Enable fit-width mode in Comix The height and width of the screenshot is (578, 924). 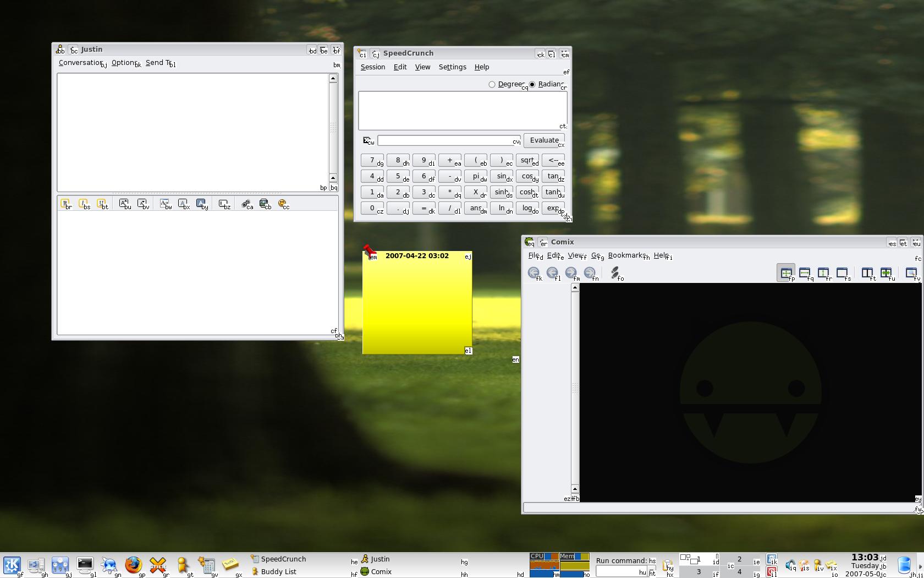pos(805,272)
